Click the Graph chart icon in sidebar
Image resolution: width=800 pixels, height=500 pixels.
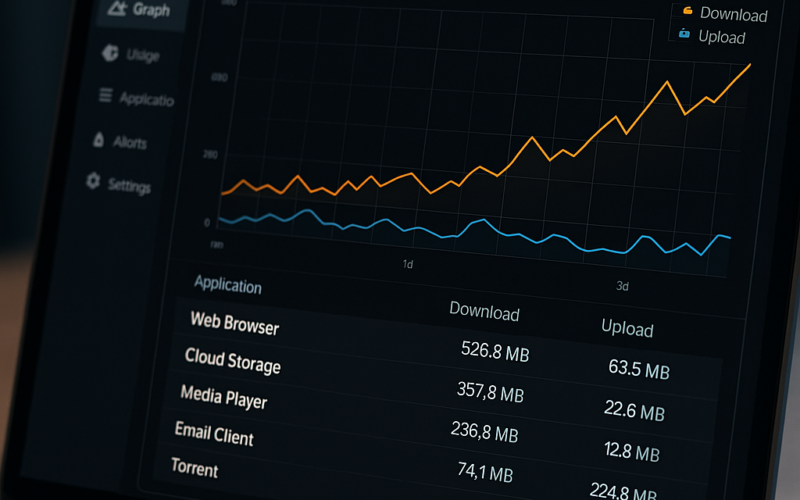tap(117, 7)
